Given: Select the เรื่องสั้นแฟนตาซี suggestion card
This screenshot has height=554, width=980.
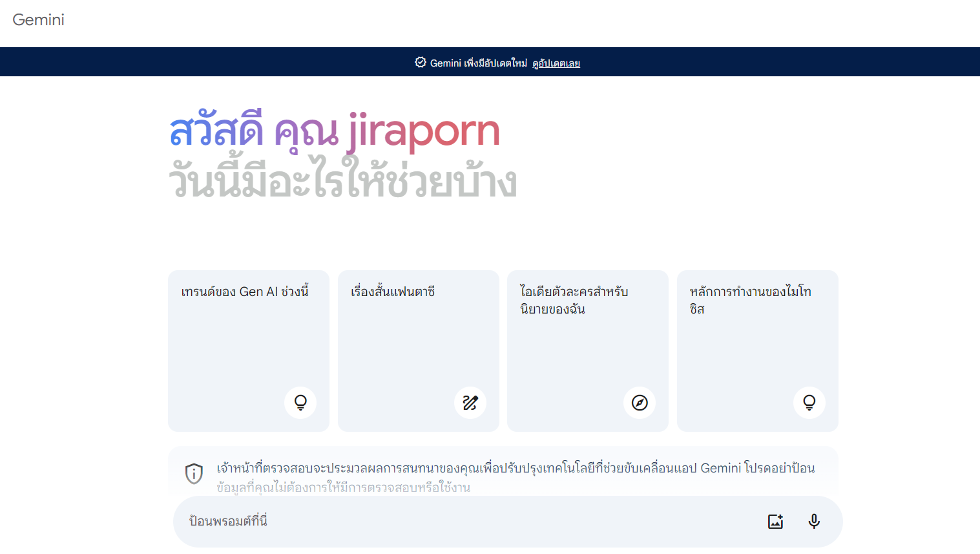Looking at the screenshot, I should pos(419,351).
